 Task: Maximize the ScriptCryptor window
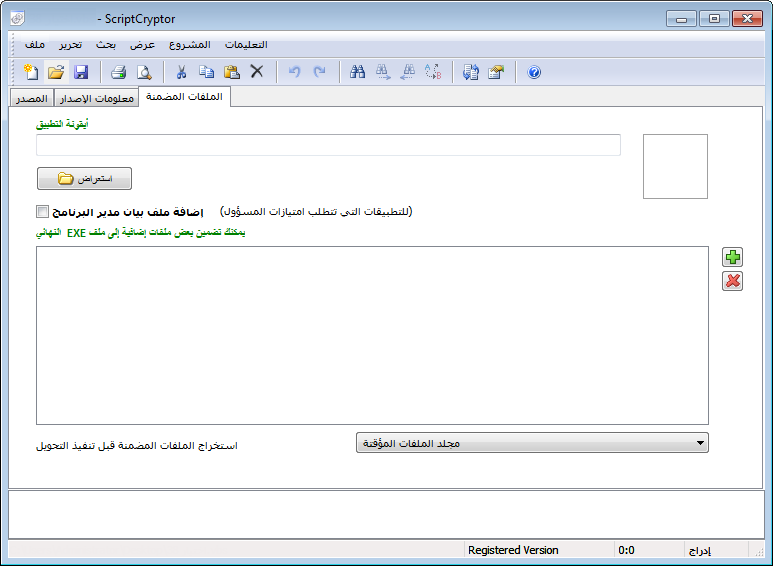[714, 19]
